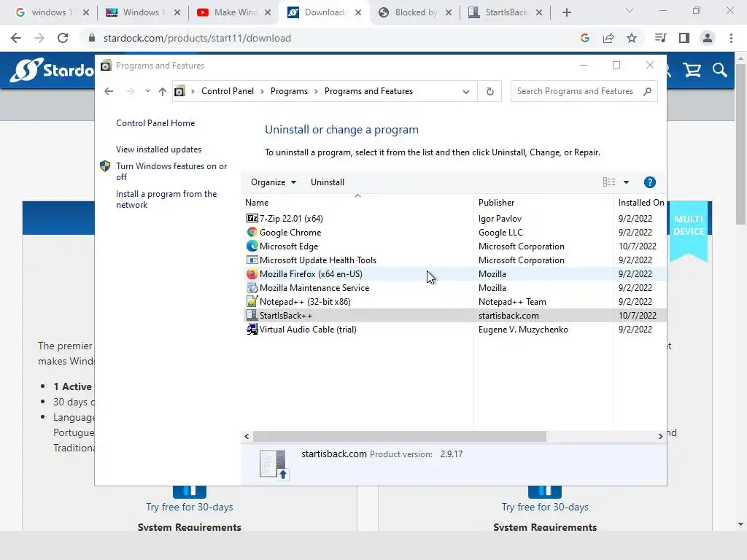Open recent locations dropdown arrow

[147, 91]
